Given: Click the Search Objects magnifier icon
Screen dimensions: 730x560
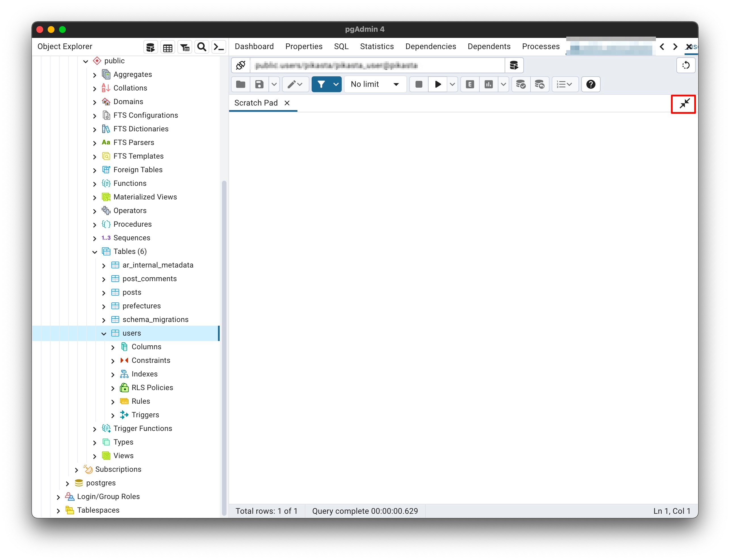Looking at the screenshot, I should (x=202, y=47).
